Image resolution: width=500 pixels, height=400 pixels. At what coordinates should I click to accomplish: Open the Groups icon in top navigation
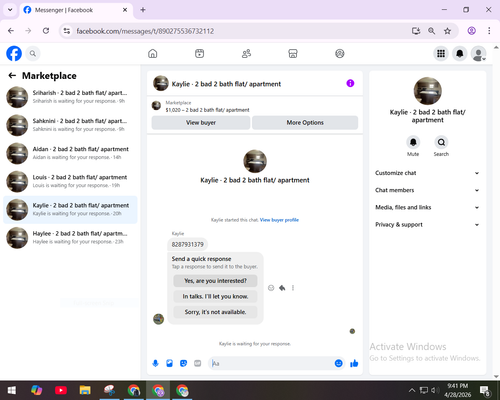pyautogui.click(x=340, y=53)
